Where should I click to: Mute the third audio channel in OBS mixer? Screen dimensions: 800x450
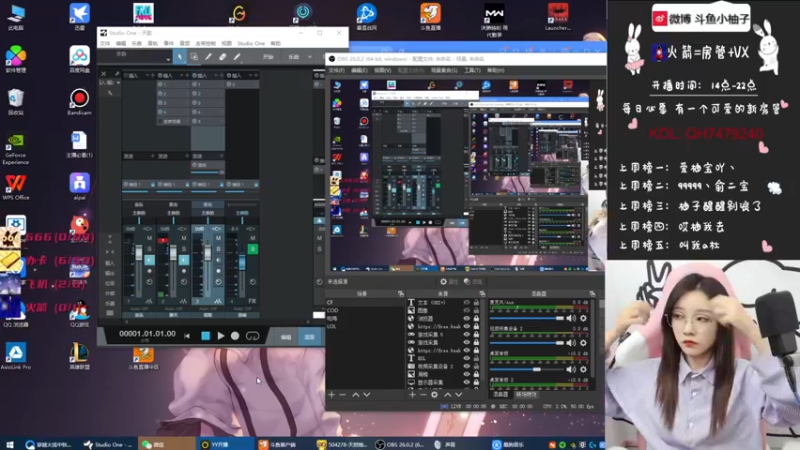pyautogui.click(x=571, y=369)
